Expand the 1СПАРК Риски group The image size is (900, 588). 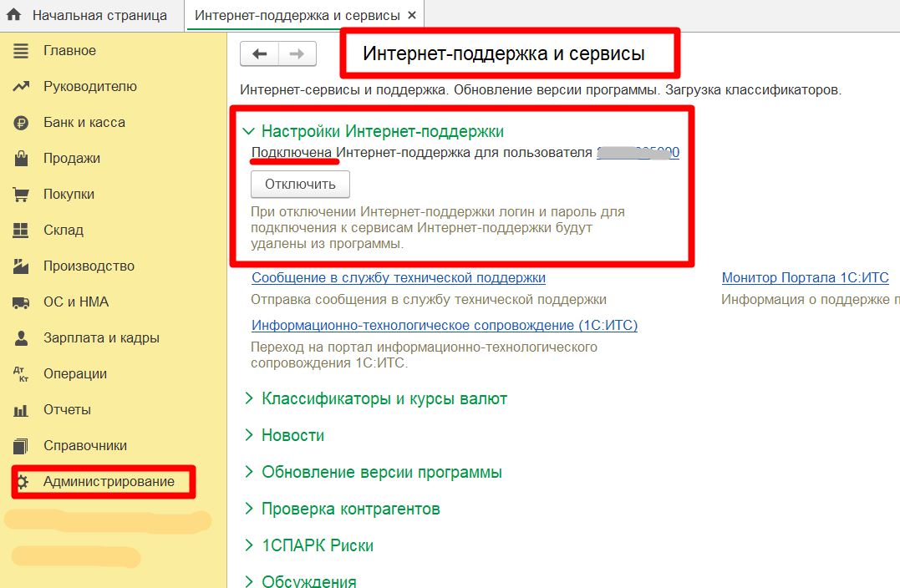tap(318, 545)
